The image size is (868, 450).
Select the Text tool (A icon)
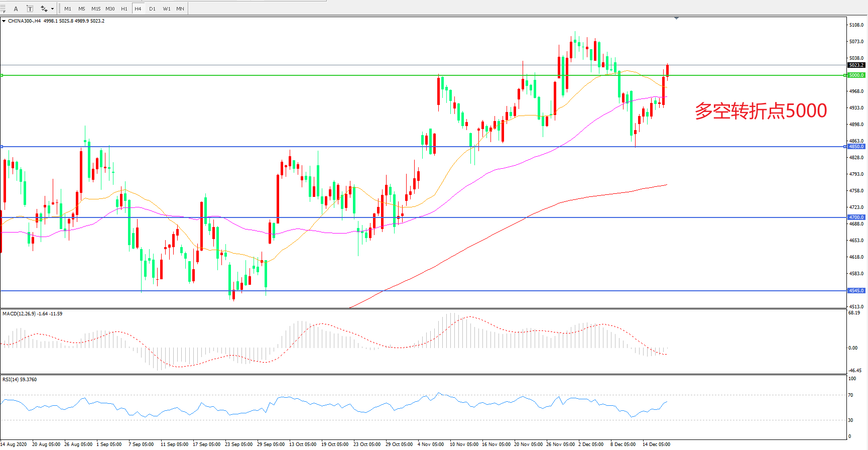click(16, 9)
